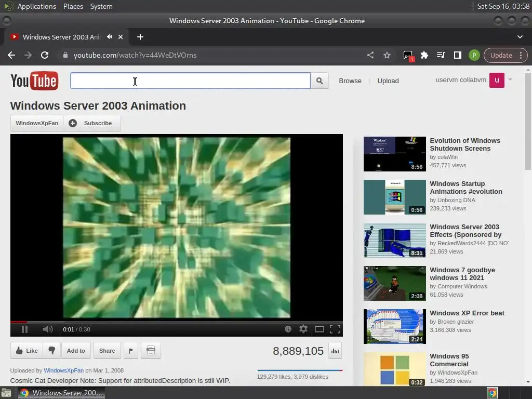Open WindowsXpFan channel button
The height and width of the screenshot is (399, 532).
pyautogui.click(x=37, y=123)
